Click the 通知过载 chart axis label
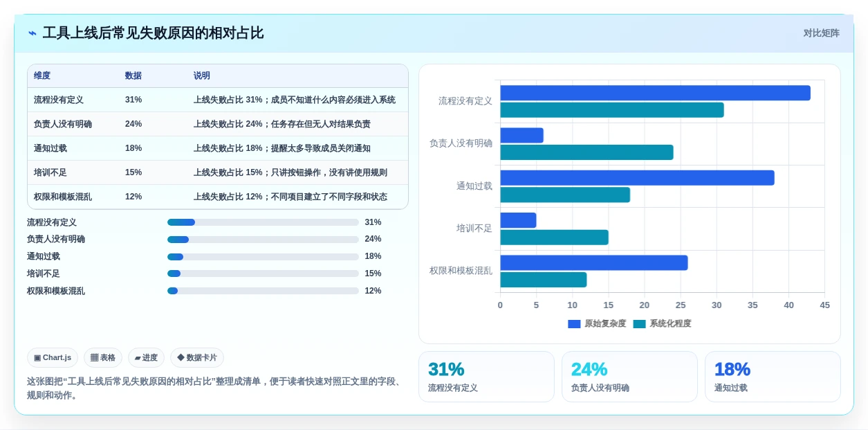The height and width of the screenshot is (430, 868). pyautogui.click(x=474, y=186)
